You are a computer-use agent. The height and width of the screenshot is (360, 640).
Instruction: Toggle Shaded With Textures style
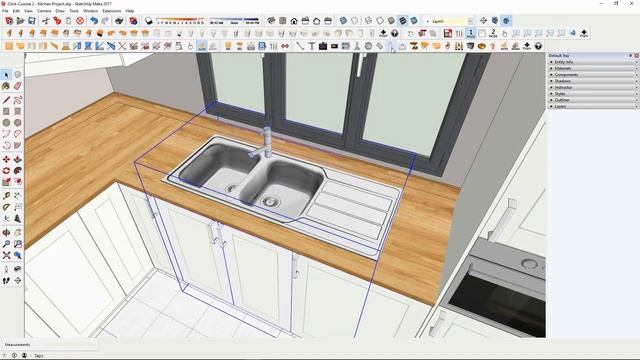pos(402,20)
